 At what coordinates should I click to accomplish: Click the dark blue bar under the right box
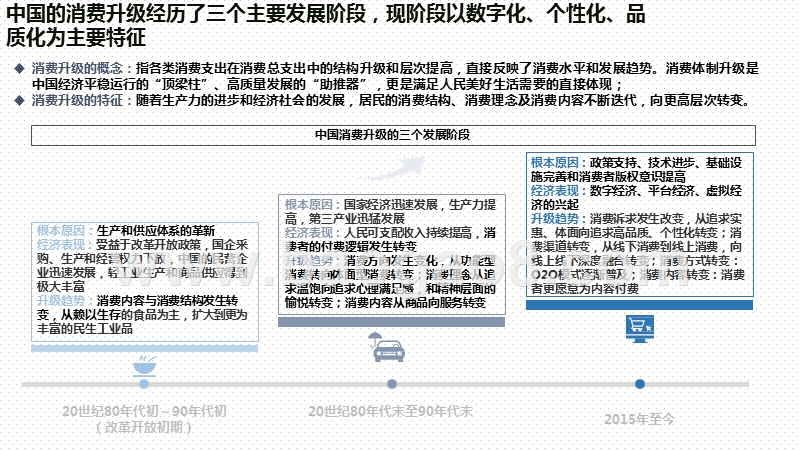coord(639,305)
